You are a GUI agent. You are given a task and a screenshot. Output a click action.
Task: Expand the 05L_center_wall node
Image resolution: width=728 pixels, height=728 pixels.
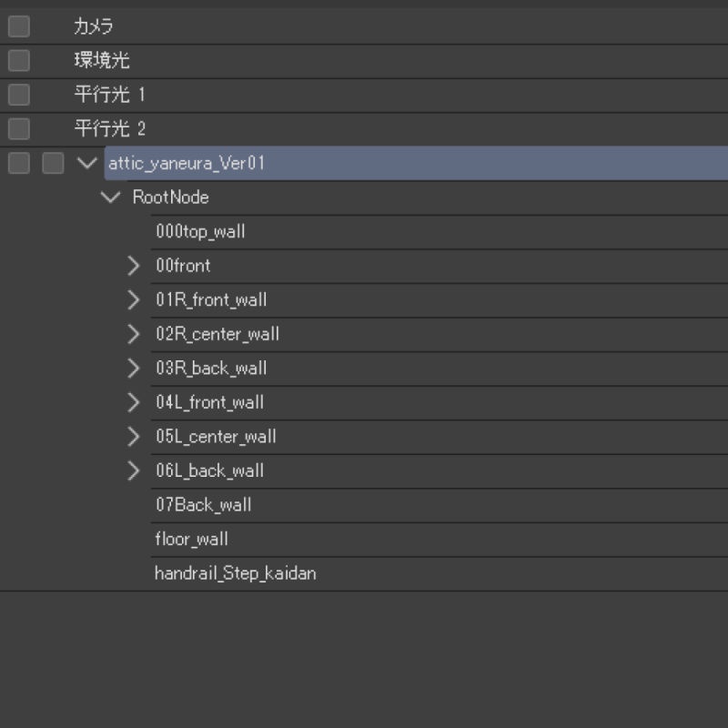coord(134,436)
